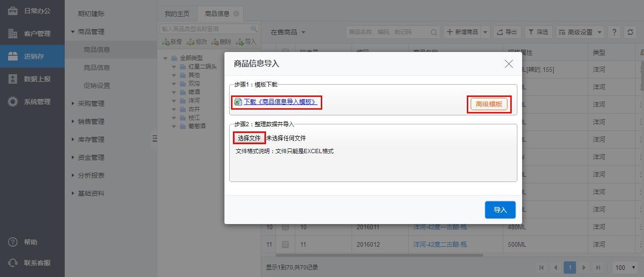Open the 在售商品 status dropdown
The height and width of the screenshot is (277, 644).
288,32
